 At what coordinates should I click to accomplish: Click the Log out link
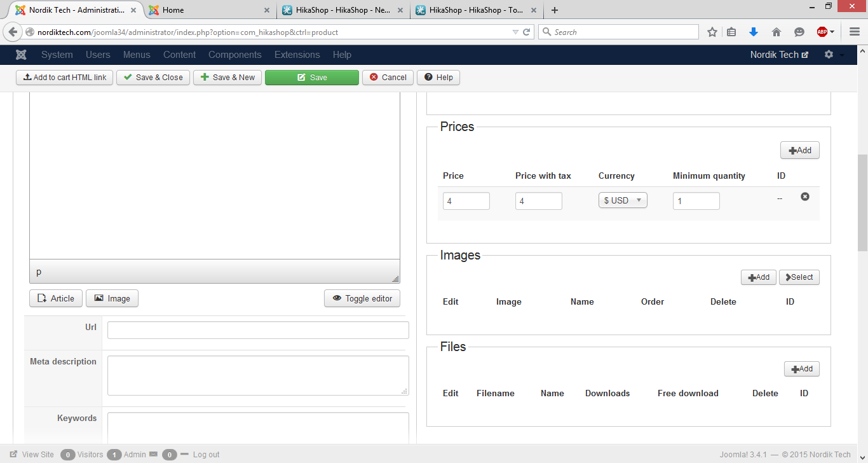[206, 455]
